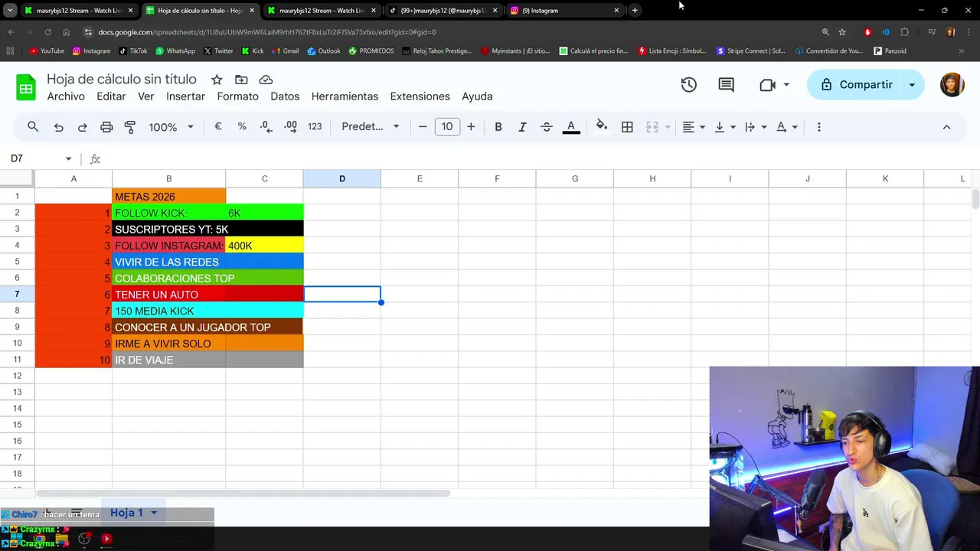Image resolution: width=980 pixels, height=551 pixels.
Task: Apply percent number format
Action: click(x=242, y=127)
